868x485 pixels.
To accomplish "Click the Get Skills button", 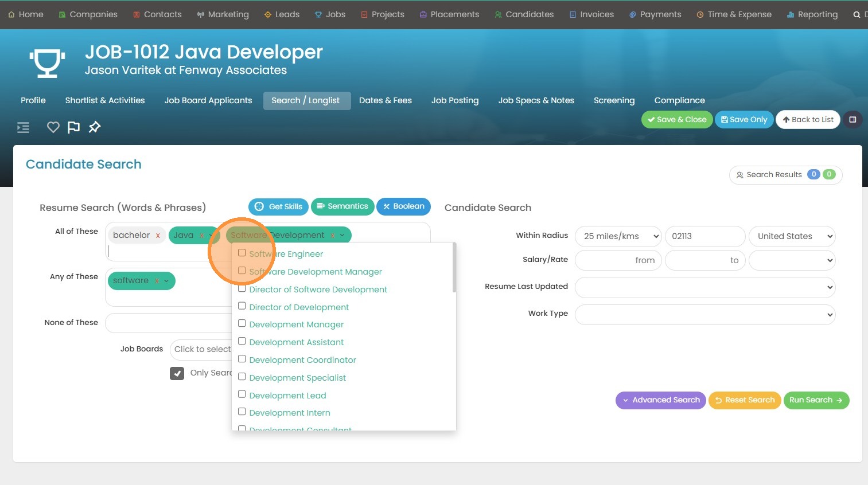I will click(278, 206).
